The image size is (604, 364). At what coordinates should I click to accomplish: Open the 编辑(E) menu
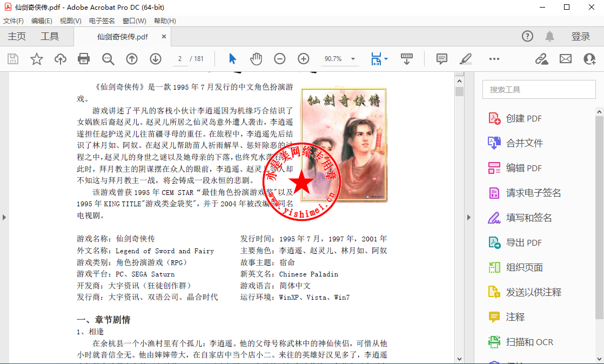pyautogui.click(x=42, y=21)
